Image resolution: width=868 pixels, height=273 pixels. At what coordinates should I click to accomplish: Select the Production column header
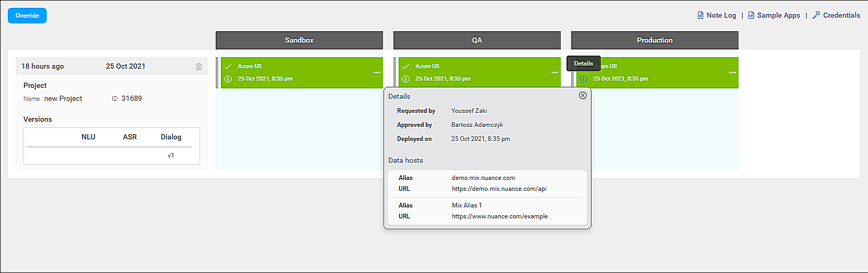pos(655,40)
